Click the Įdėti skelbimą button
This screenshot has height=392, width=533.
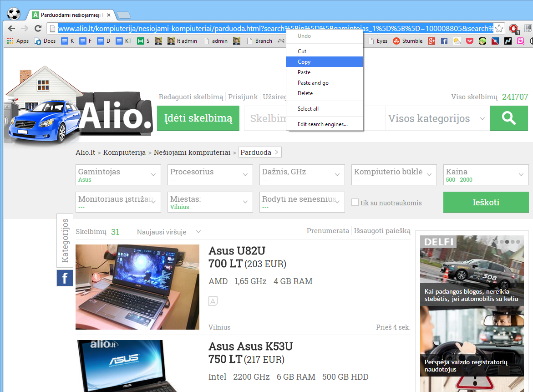point(198,118)
